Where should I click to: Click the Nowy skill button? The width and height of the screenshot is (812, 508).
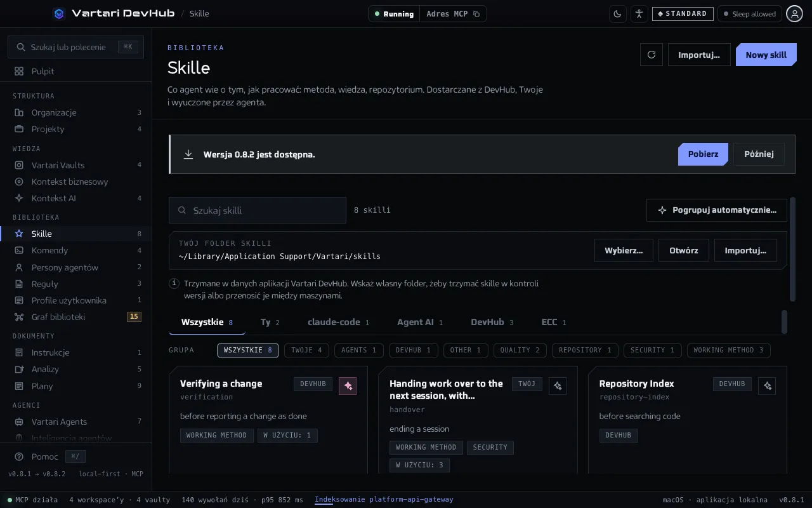(766, 55)
